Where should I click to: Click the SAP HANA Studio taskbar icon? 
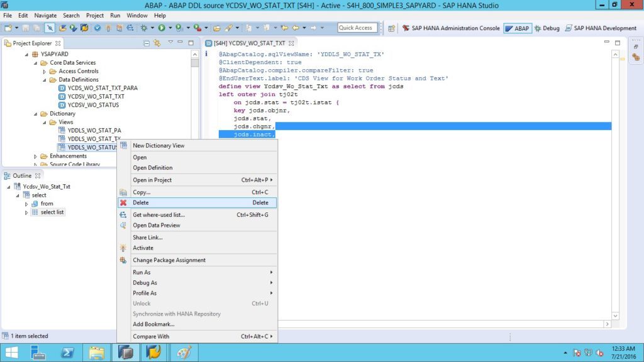coord(126,353)
